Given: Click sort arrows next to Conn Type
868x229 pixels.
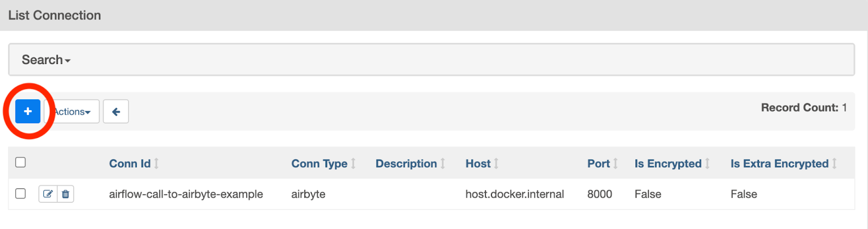Looking at the screenshot, I should [x=353, y=163].
